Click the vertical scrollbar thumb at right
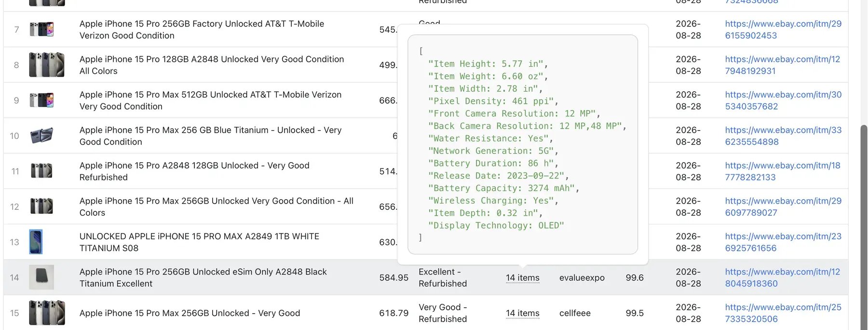Viewport: 868px width, 330px height. click(x=864, y=227)
